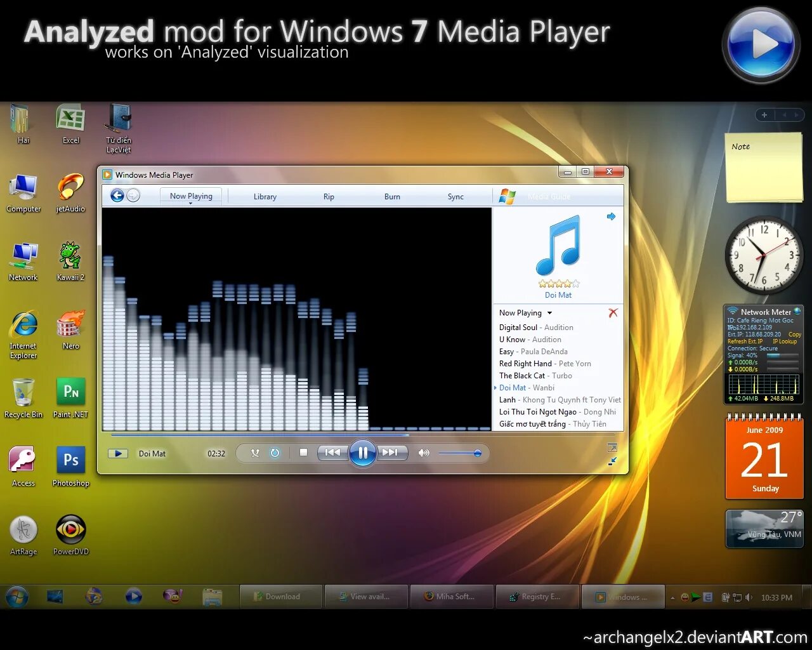Click Copy in the Network Meter gadget
The image size is (812, 650).
[794, 335]
